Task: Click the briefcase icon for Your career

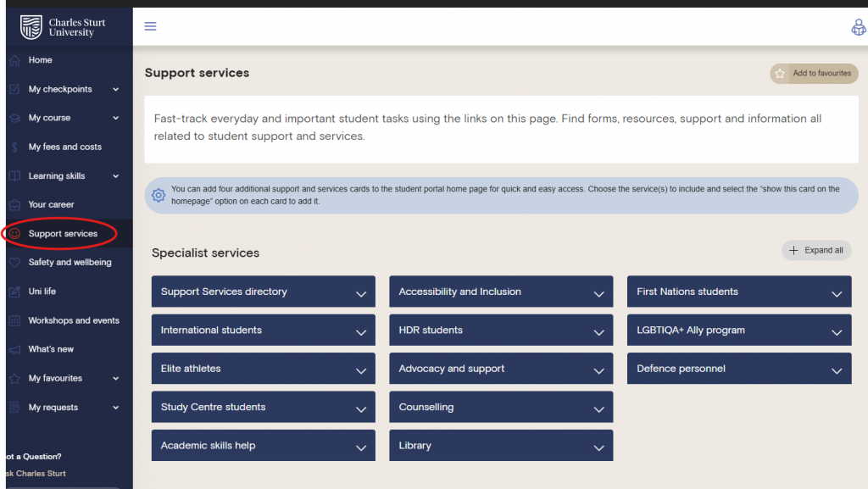Action: pyautogui.click(x=14, y=204)
